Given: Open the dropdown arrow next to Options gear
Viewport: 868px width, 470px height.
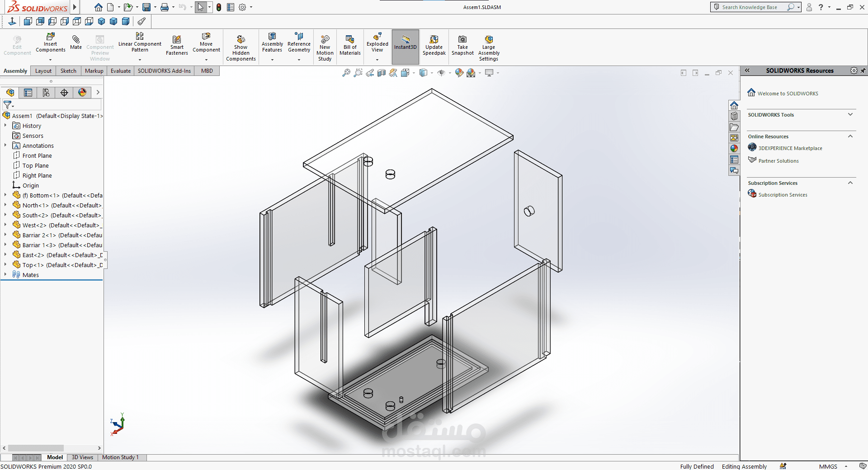Looking at the screenshot, I should point(251,7).
